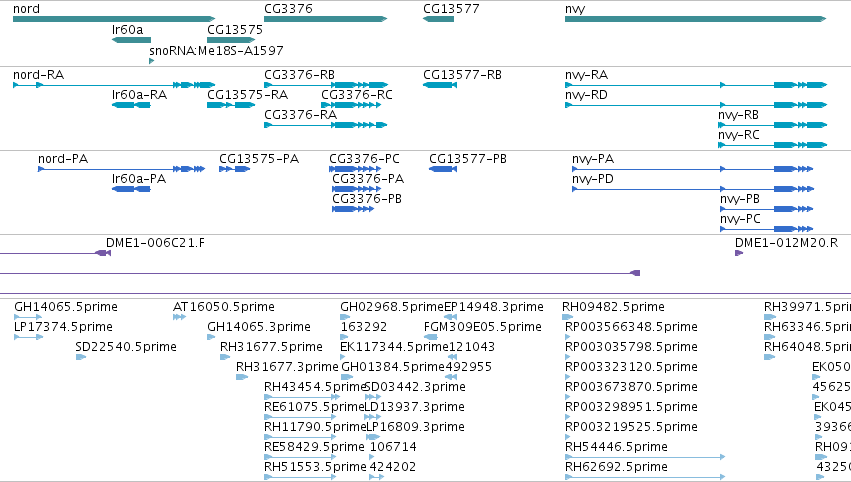Click the 163292 feature label
The height and width of the screenshot is (482, 851).
point(364,327)
